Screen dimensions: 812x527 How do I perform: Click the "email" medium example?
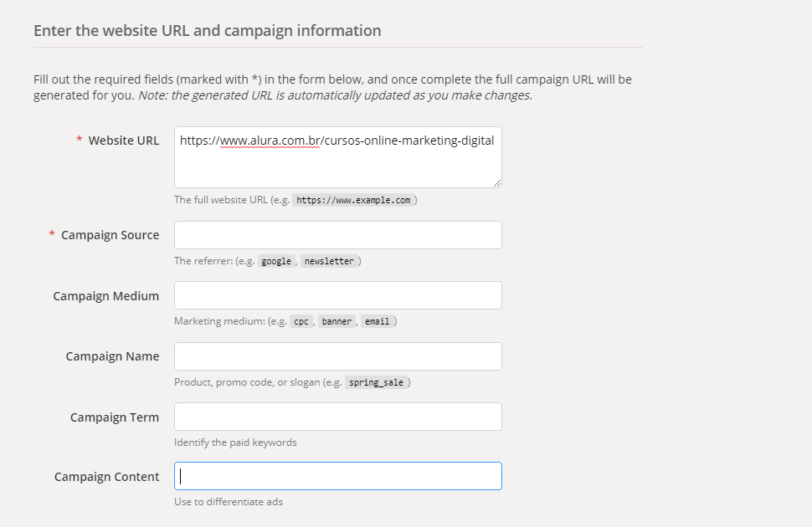[x=377, y=321]
